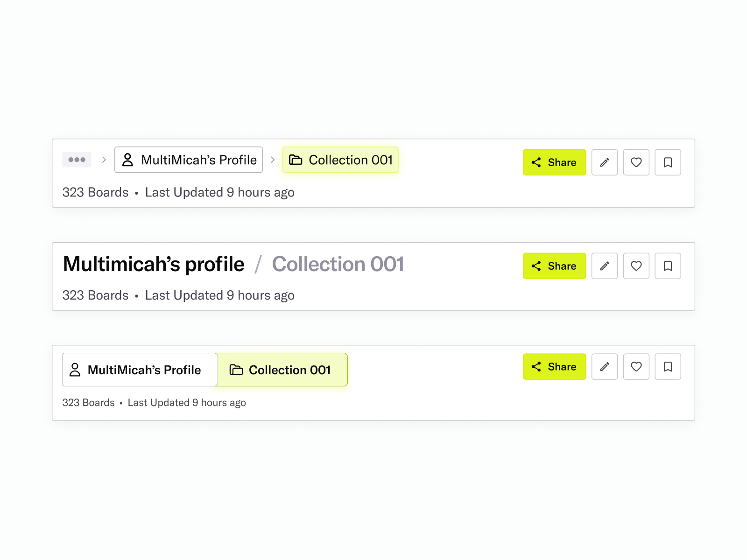Click the heart favorite icon in the top header
Screen dimensions: 747x560
[636, 162]
